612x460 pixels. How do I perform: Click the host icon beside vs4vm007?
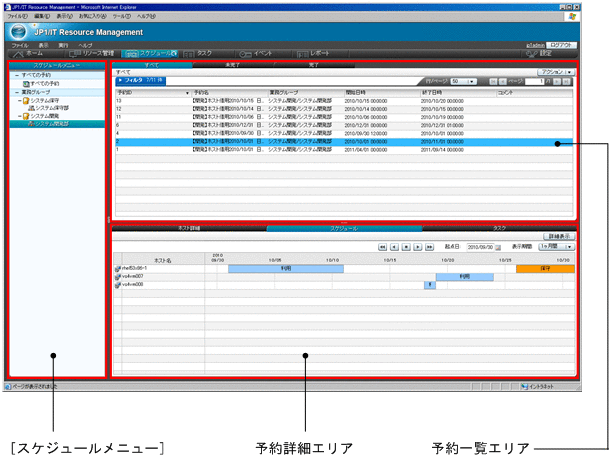[117, 277]
